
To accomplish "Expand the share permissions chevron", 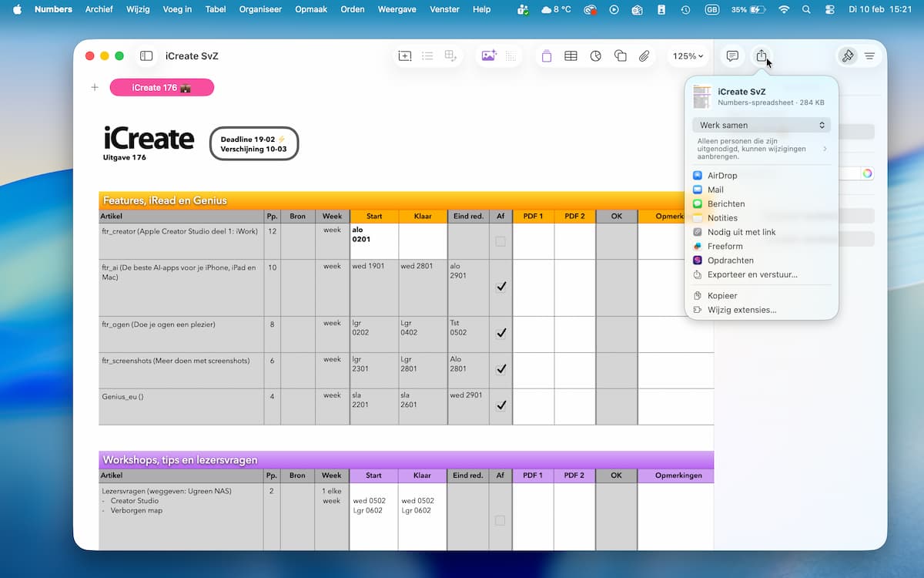I will 825,149.
